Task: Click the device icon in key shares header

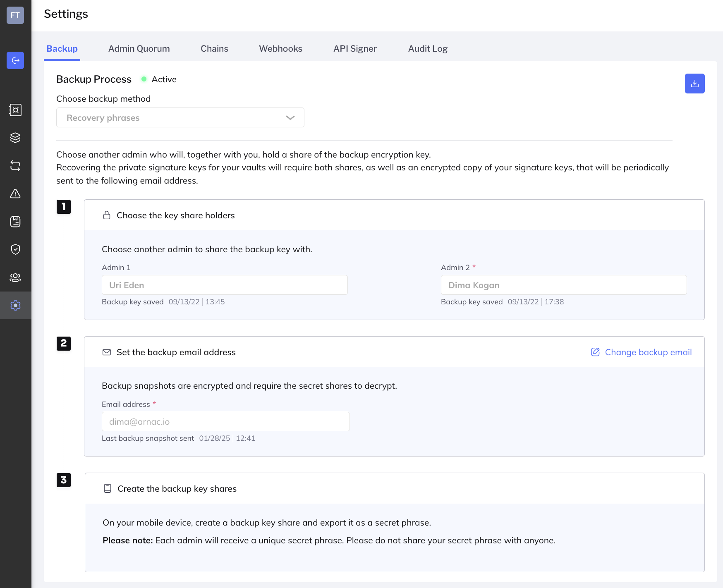Action: point(108,488)
